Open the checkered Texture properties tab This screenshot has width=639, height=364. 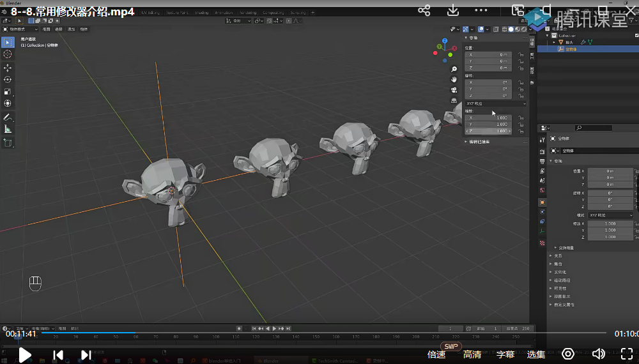542,243
